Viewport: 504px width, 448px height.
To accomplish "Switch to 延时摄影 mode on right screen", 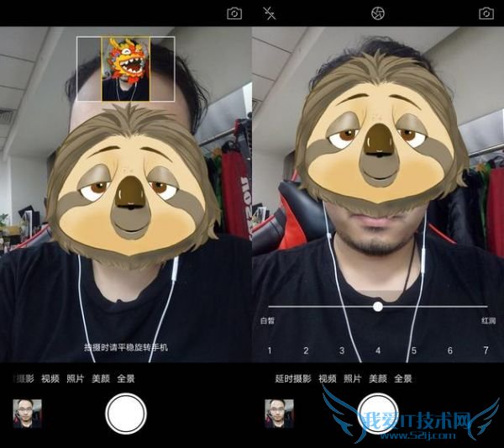I will coord(293,378).
